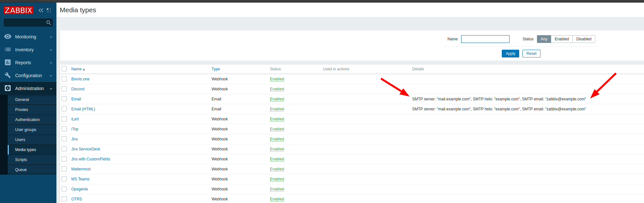Open the Email (HTML) media type
The width and height of the screenshot is (644, 203).
(x=83, y=109)
